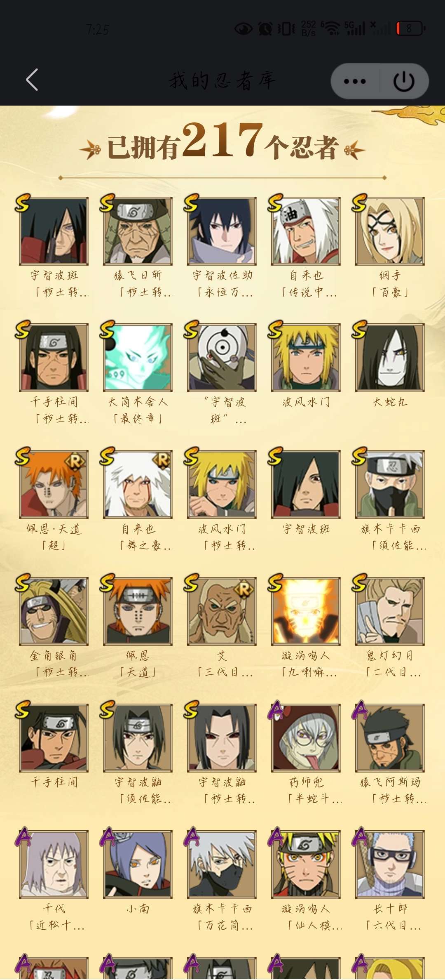445x980 pixels.
Task: Click the 宇智波佐助 name text
Action: click(222, 275)
